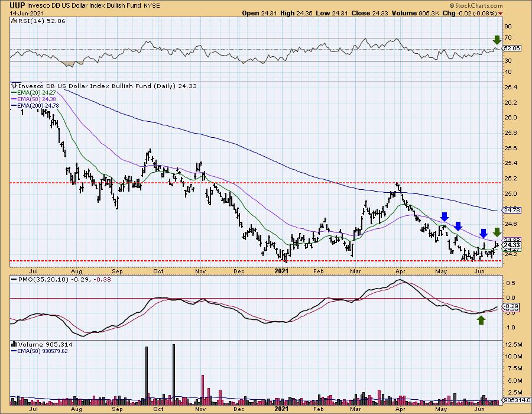532x414 pixels.
Task: Click the 24.78 EMA price tag on axis
Action: point(512,211)
